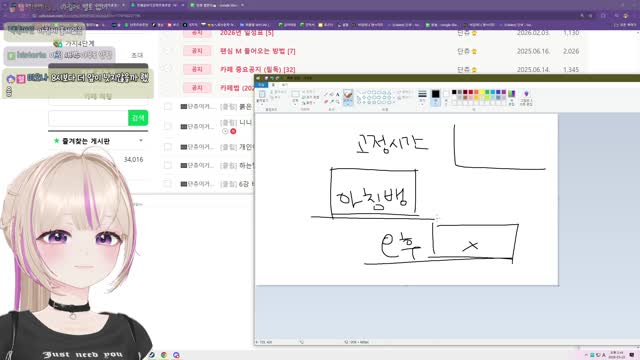Click the Paste clipboard icon in Paint

[x=262, y=94]
